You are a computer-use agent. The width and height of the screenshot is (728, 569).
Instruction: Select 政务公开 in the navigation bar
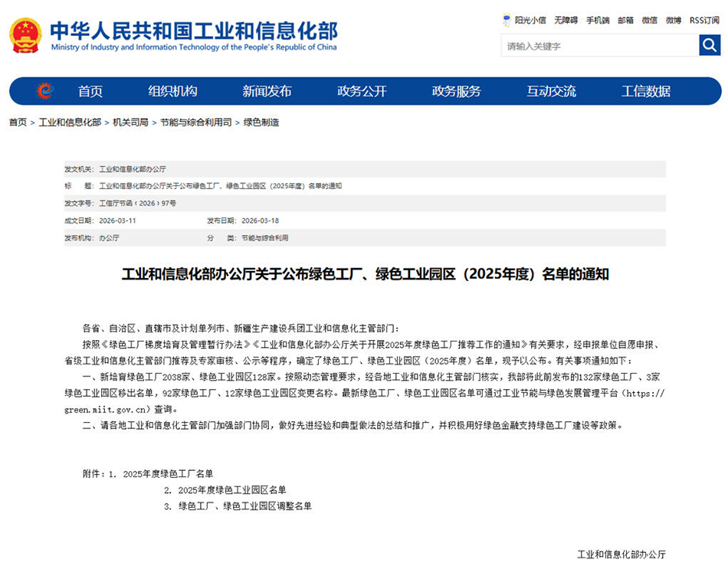tap(362, 91)
